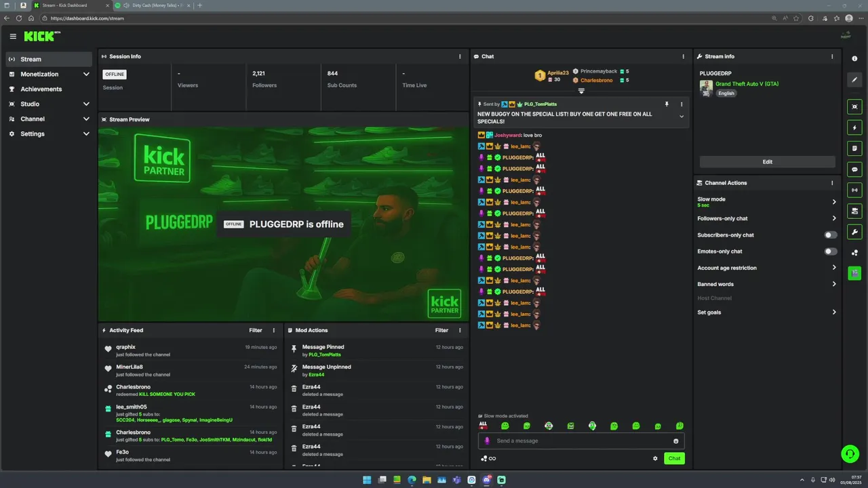868x488 pixels.
Task: Click the Send a message field
Action: pyautogui.click(x=581, y=441)
